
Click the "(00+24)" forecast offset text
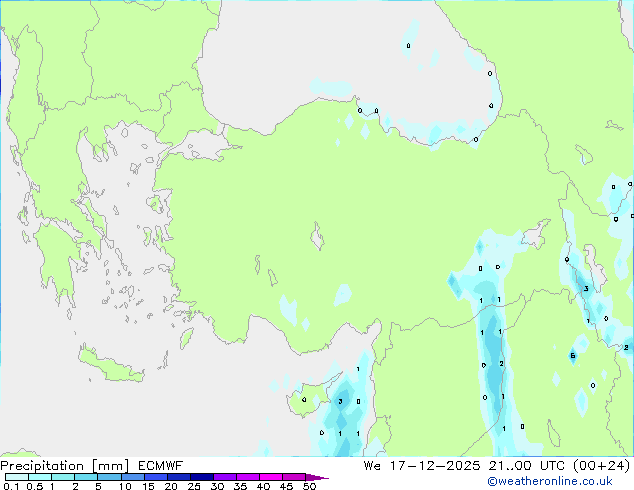pos(602,466)
